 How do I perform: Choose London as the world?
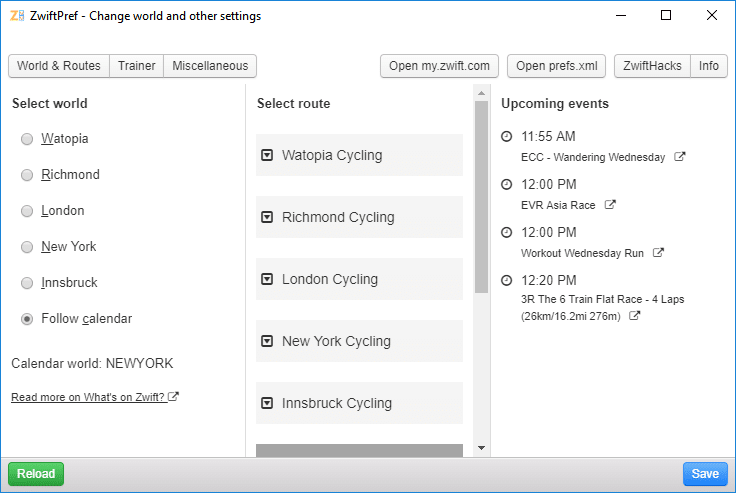(27, 211)
